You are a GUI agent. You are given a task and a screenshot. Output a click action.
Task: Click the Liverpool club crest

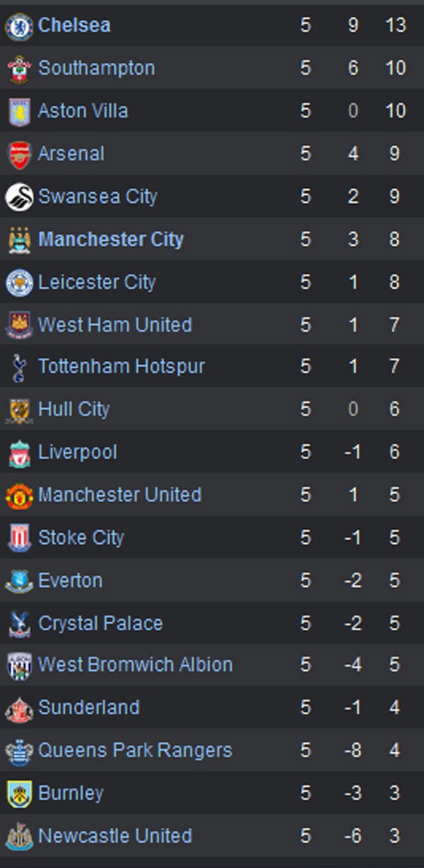[x=19, y=453]
